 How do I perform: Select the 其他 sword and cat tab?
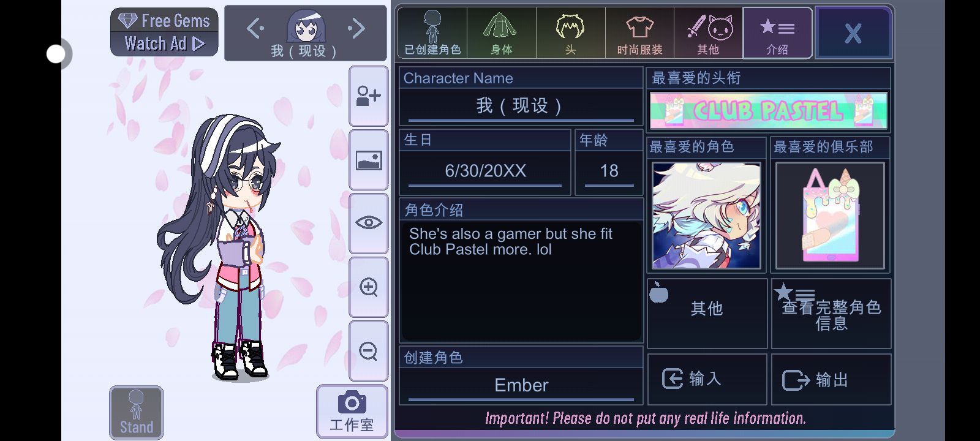coord(709,33)
